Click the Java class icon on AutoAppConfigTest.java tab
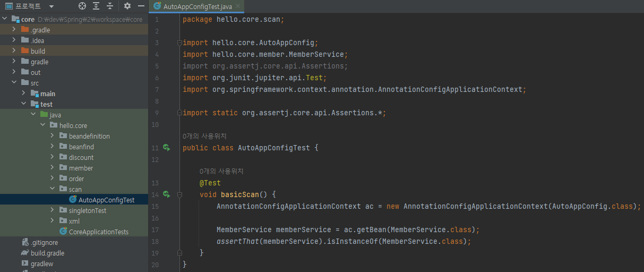This screenshot has width=644, height=272. click(x=157, y=6)
